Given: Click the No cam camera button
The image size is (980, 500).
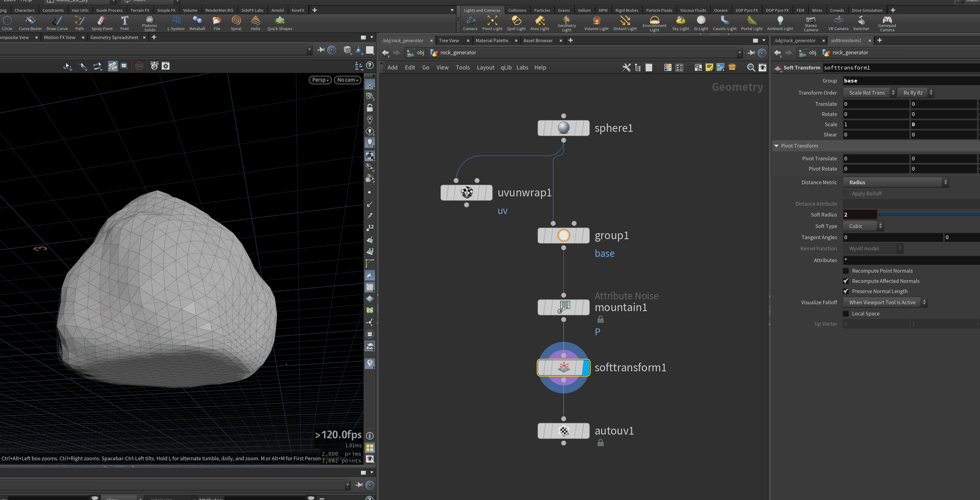Looking at the screenshot, I should coord(347,80).
